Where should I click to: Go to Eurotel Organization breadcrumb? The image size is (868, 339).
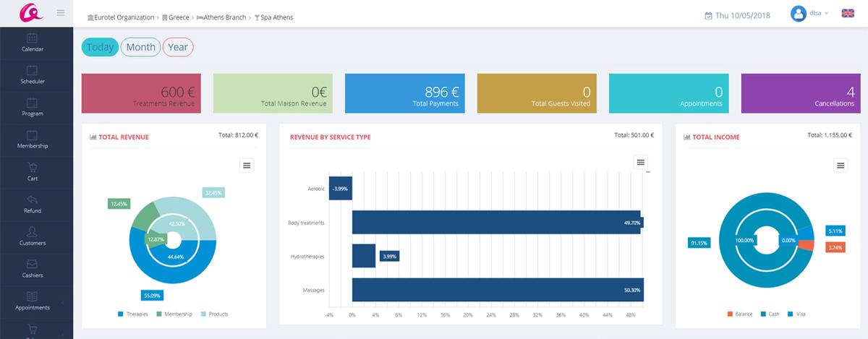click(x=120, y=17)
